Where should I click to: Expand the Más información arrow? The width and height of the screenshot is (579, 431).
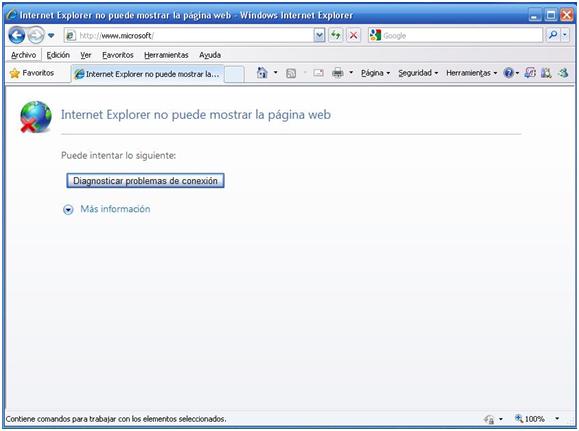coord(68,210)
